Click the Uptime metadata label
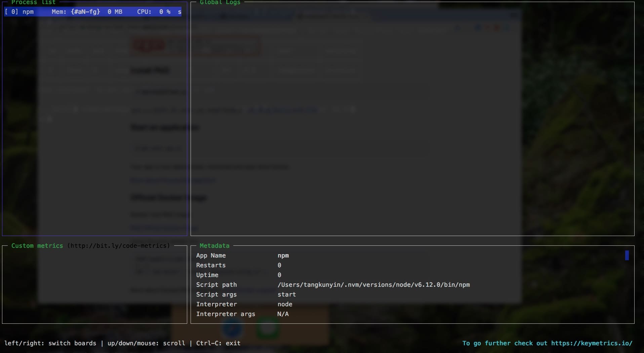The width and height of the screenshot is (644, 353). pyautogui.click(x=207, y=275)
